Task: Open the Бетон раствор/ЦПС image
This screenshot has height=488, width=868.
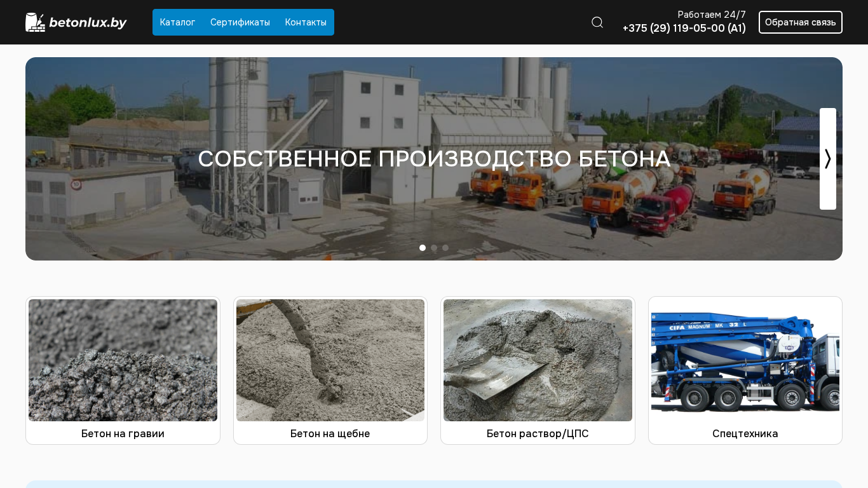Action: [x=538, y=360]
